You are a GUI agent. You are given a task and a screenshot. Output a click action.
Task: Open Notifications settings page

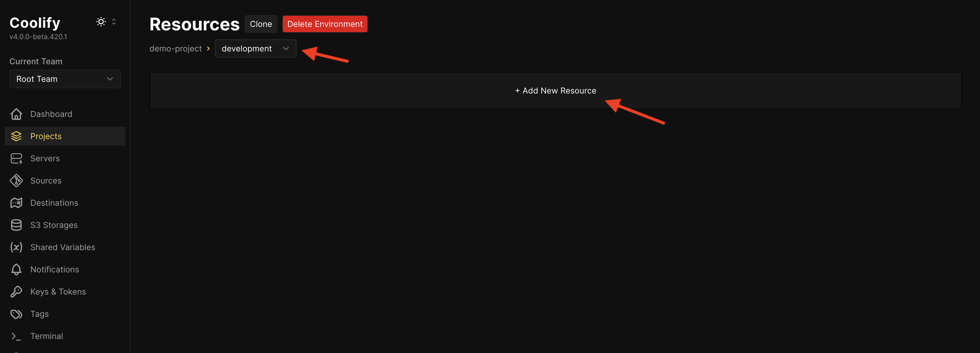point(65,269)
